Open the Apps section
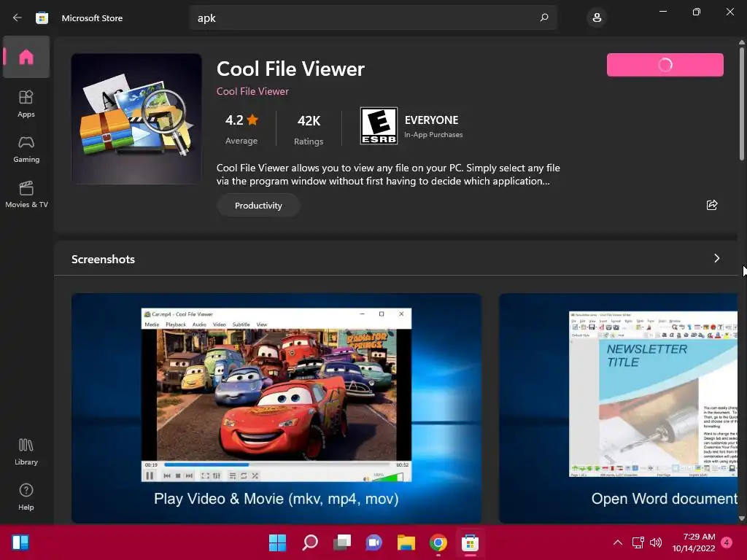The height and width of the screenshot is (560, 747). [x=26, y=104]
